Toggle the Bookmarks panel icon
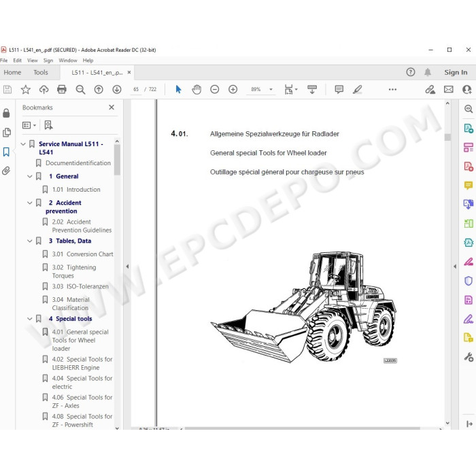 [x=6, y=152]
